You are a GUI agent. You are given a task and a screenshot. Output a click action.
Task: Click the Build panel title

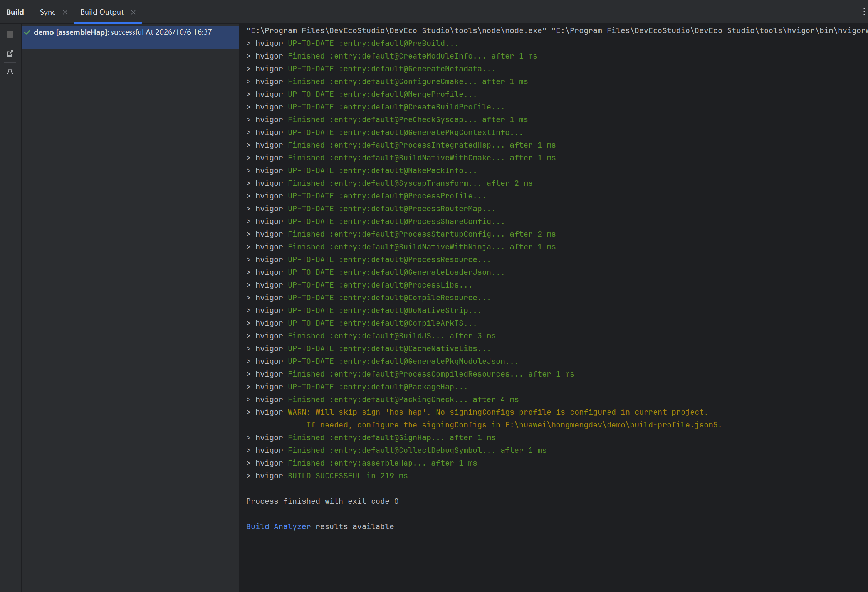[x=15, y=12]
